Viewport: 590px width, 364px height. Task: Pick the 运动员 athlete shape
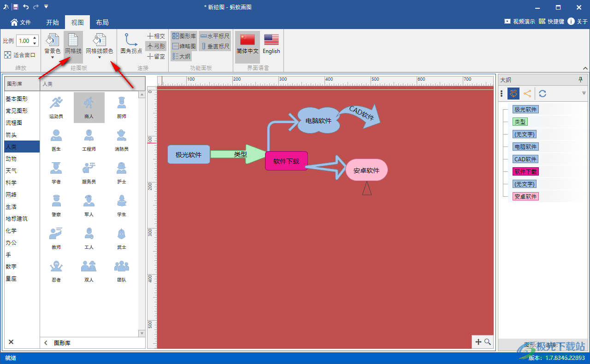[56, 107]
